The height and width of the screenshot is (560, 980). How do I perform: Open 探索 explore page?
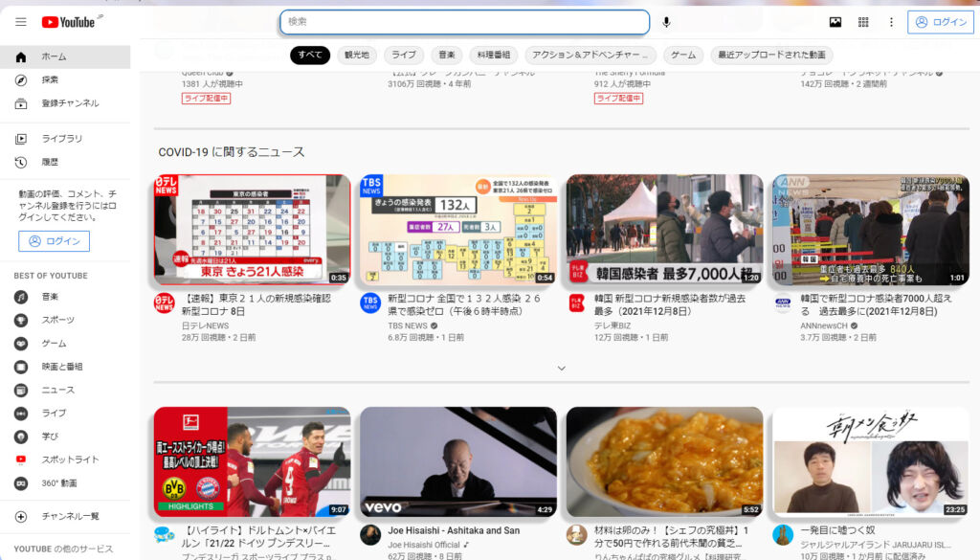pos(65,80)
